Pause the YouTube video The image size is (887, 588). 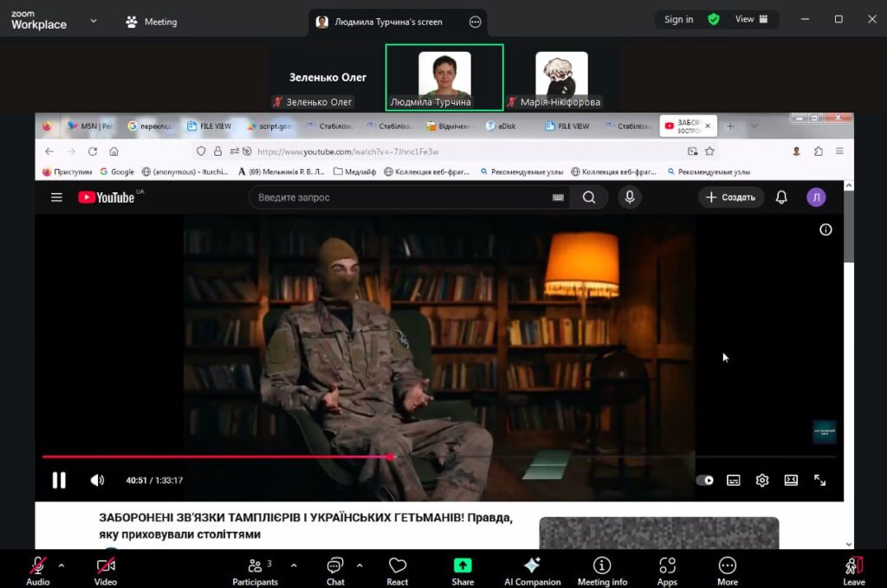click(59, 480)
